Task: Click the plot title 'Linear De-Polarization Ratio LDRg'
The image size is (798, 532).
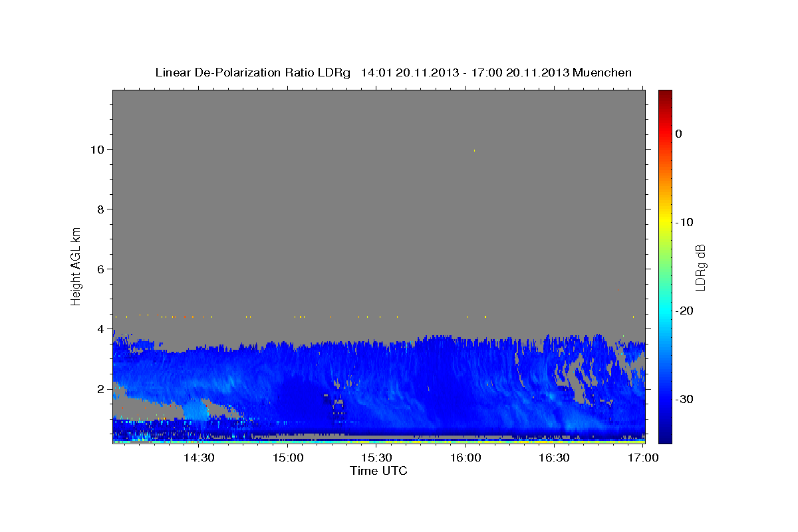Action: [253, 72]
